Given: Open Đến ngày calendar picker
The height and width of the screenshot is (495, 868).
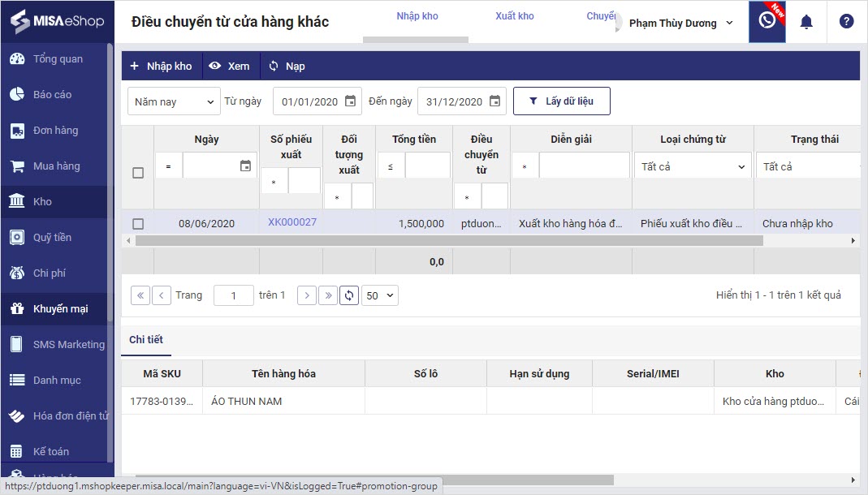Looking at the screenshot, I should (494, 101).
